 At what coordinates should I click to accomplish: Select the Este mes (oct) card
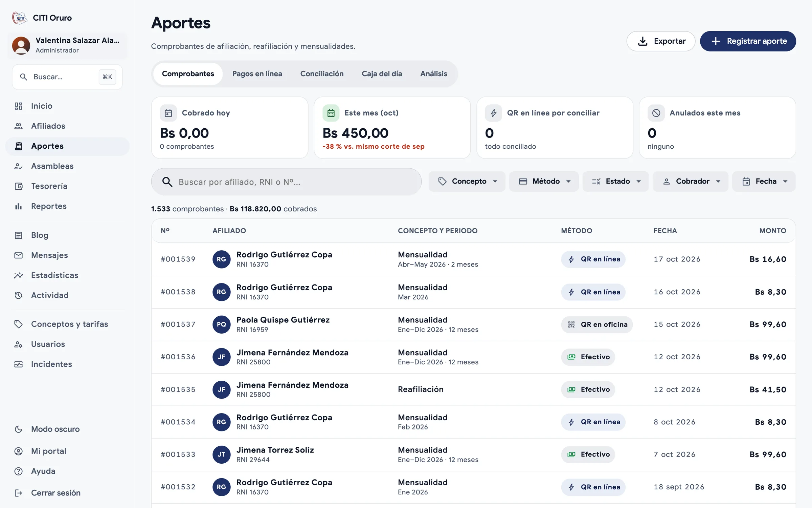pyautogui.click(x=392, y=128)
